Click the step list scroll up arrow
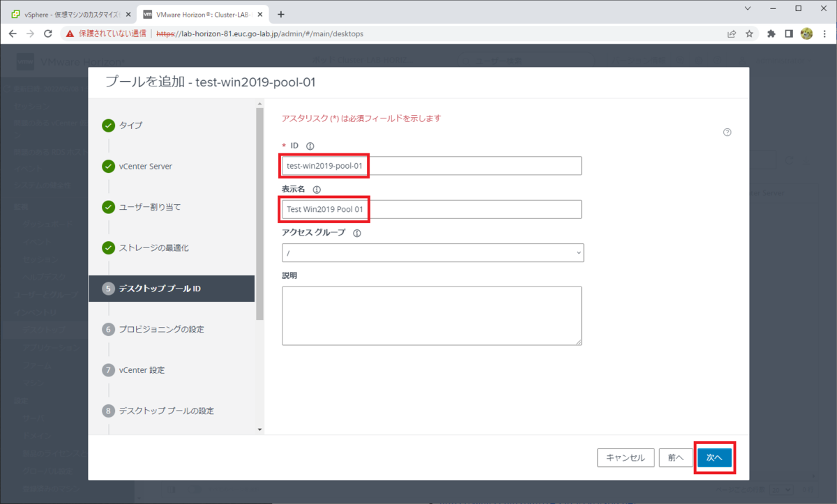 [x=260, y=104]
